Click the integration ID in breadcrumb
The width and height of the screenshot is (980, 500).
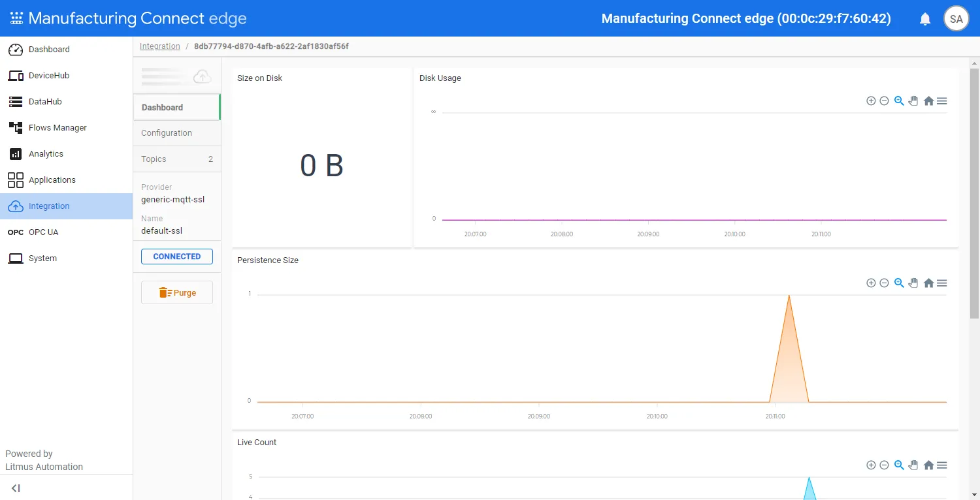272,46
